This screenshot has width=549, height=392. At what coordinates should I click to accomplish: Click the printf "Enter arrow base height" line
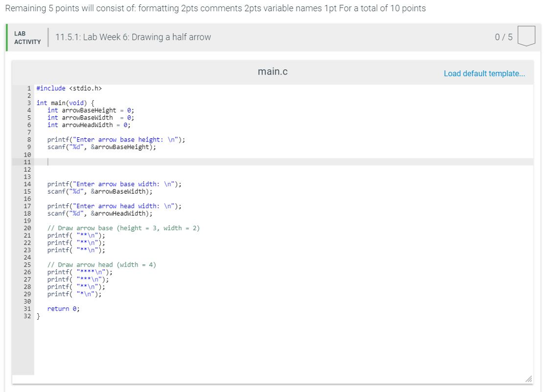pos(116,139)
